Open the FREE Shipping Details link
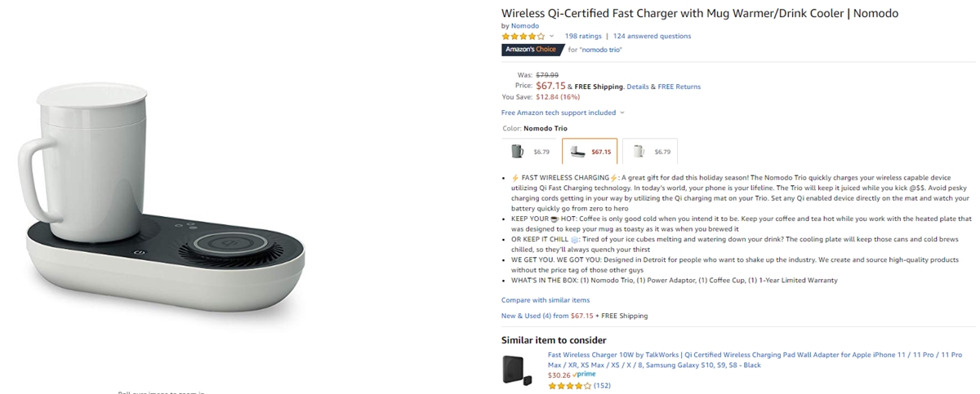This screenshot has height=394, width=980. point(638,86)
